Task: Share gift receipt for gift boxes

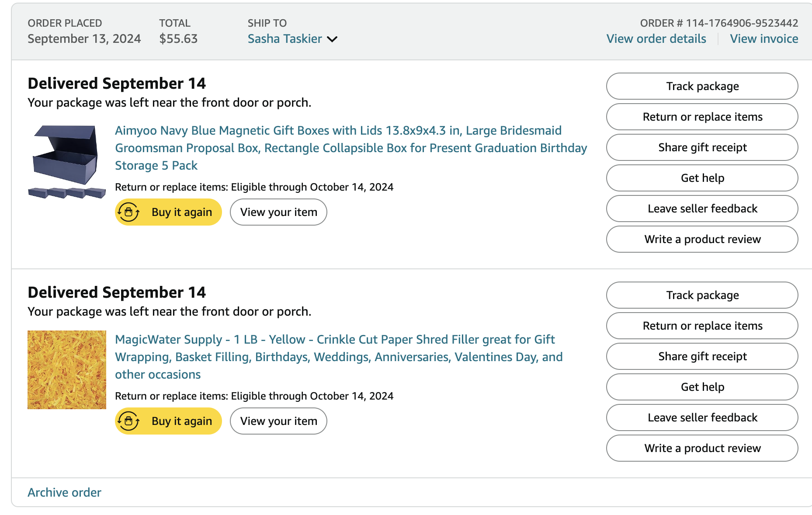Action: click(x=702, y=147)
